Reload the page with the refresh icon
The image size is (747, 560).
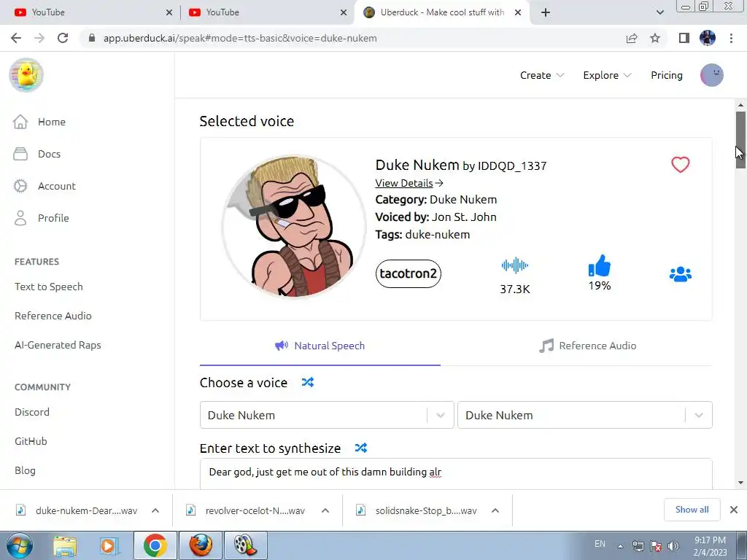pyautogui.click(x=63, y=38)
